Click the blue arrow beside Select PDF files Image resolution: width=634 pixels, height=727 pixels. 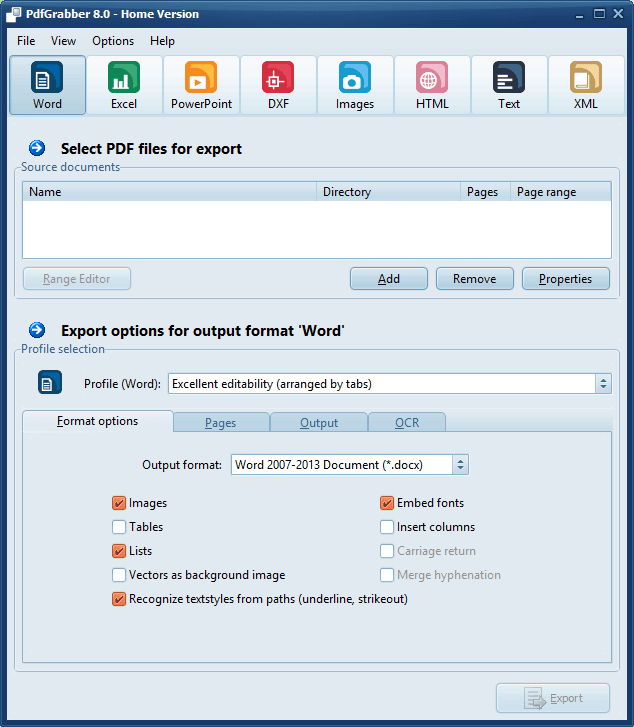(37, 148)
